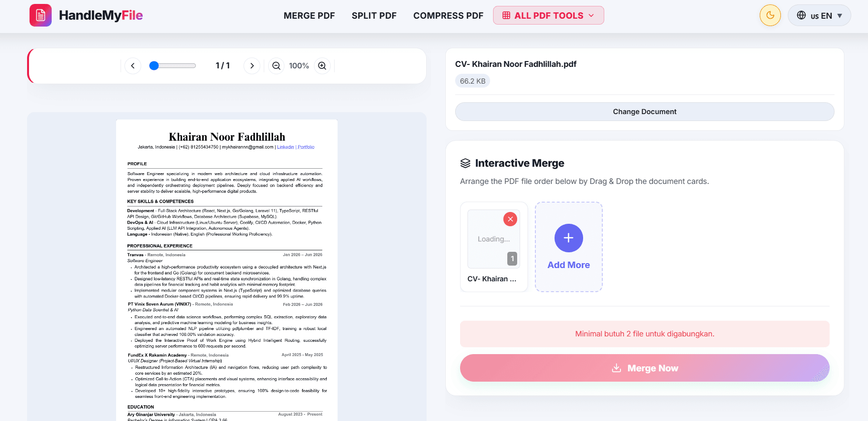This screenshot has width=868, height=421.
Task: Open the COMPRESS PDF menu item
Action: 448,16
